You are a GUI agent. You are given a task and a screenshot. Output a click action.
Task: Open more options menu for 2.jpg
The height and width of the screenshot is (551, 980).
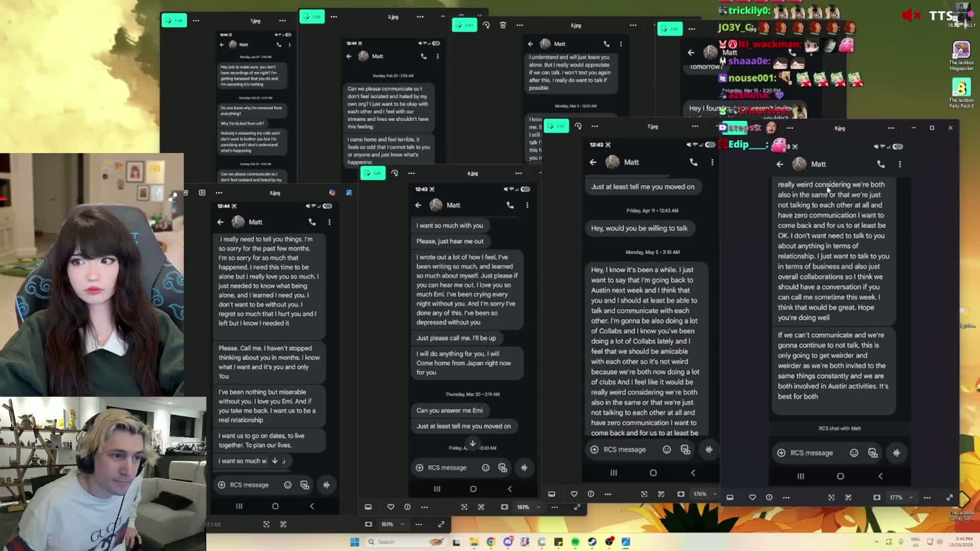tap(334, 17)
